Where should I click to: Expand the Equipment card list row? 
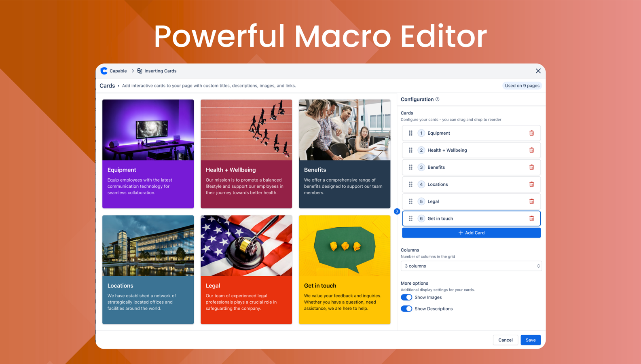(x=471, y=133)
